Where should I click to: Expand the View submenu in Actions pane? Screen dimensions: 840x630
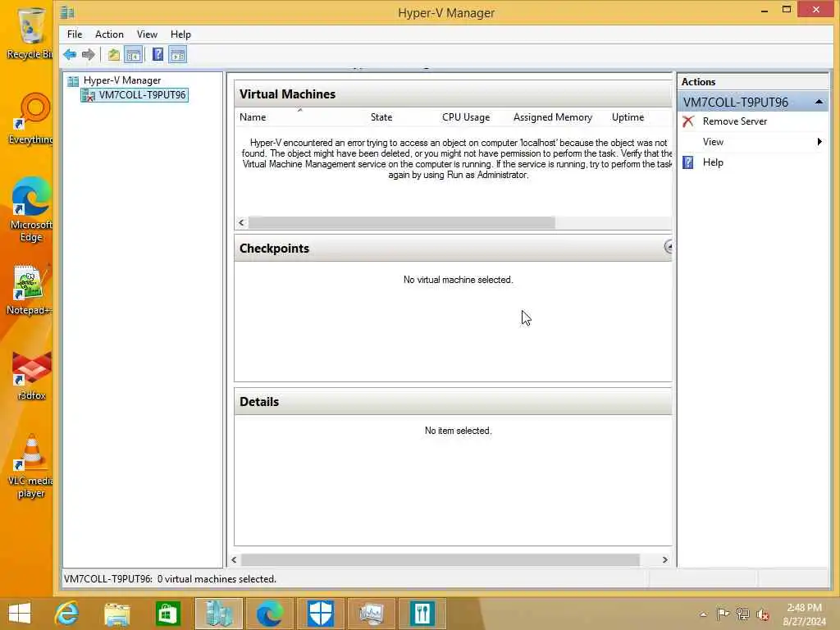tap(752, 142)
